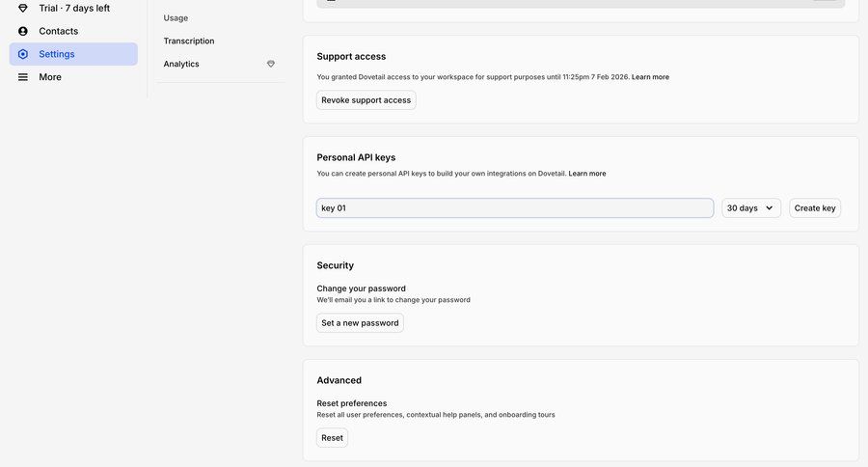Click the Settings hexagon icon

coord(23,54)
